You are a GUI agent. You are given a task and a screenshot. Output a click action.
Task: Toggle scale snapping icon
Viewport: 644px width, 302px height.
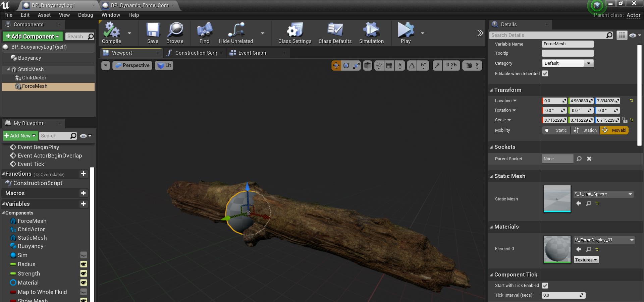point(437,65)
